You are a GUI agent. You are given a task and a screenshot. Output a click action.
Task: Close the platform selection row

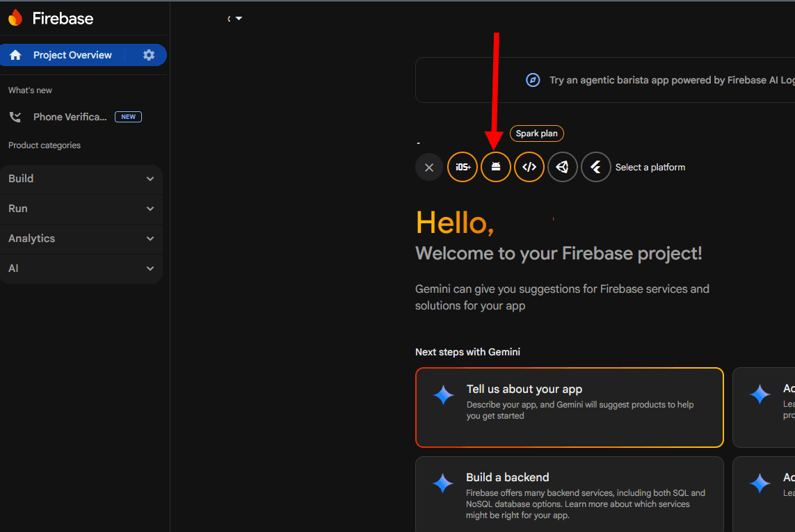(x=429, y=168)
